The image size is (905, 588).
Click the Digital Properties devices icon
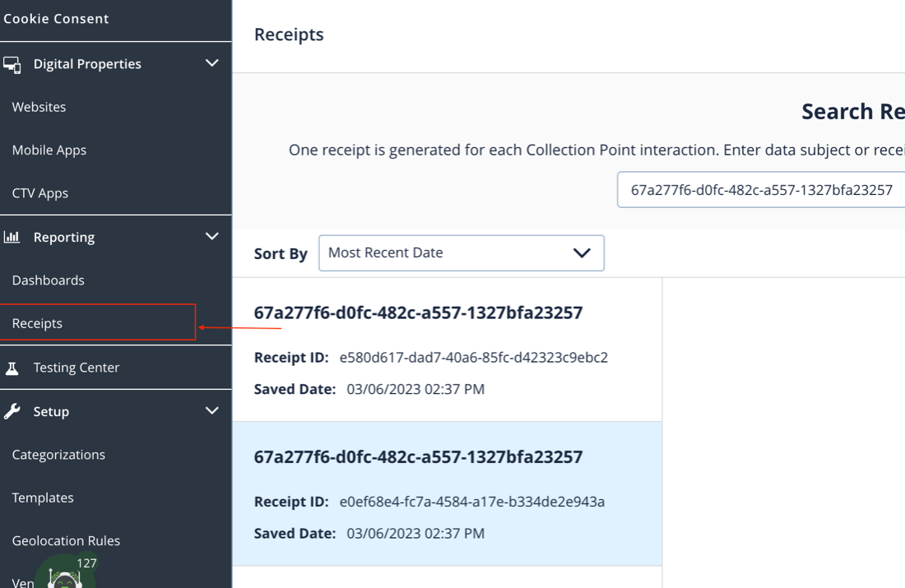12,63
